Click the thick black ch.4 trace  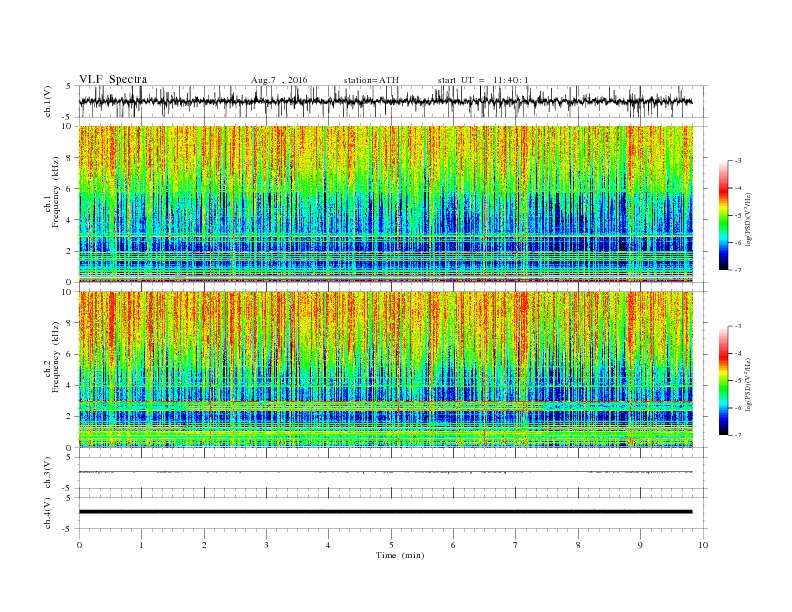pyautogui.click(x=385, y=512)
